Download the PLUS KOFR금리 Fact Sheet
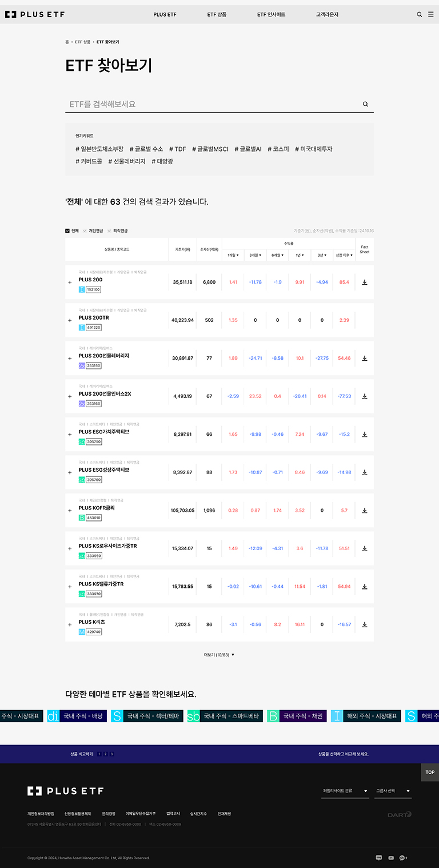This screenshot has height=868, width=439. (x=364, y=510)
